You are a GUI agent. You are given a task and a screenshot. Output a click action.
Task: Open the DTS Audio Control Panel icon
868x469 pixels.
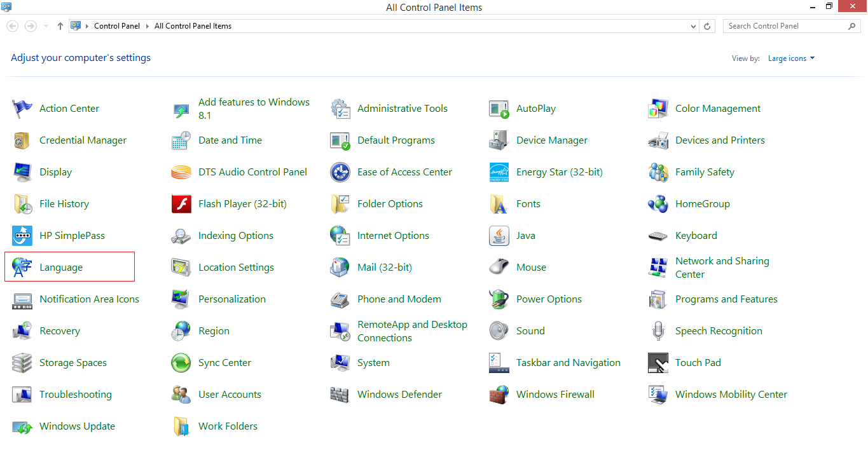[x=181, y=172]
